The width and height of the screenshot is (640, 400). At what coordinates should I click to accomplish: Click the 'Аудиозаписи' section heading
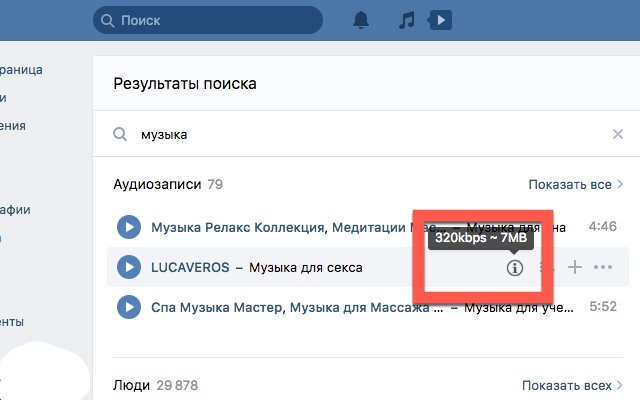click(x=157, y=184)
